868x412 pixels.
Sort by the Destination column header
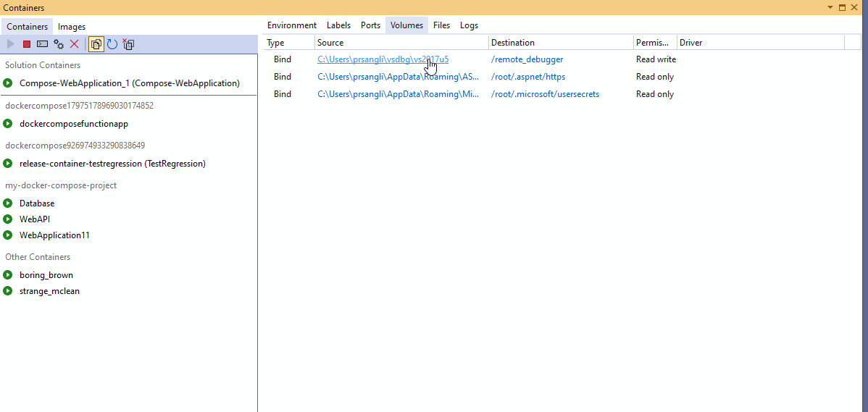tap(562, 43)
